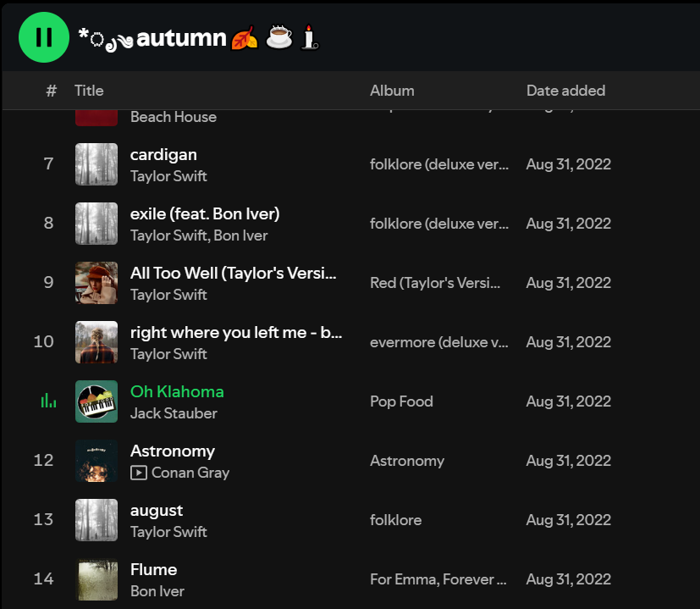
Task: Click the Oh Klahoma Pop Food cover art
Action: pyautogui.click(x=96, y=401)
